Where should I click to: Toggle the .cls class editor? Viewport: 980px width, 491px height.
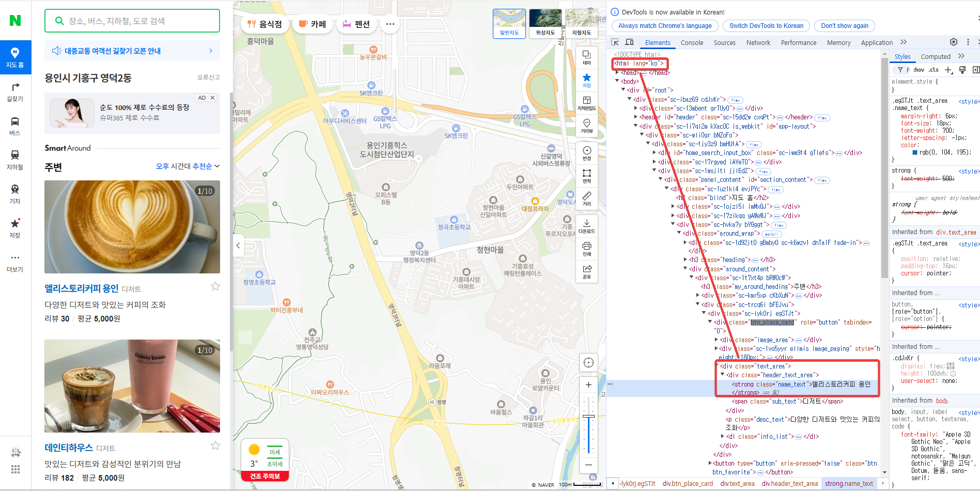click(934, 70)
